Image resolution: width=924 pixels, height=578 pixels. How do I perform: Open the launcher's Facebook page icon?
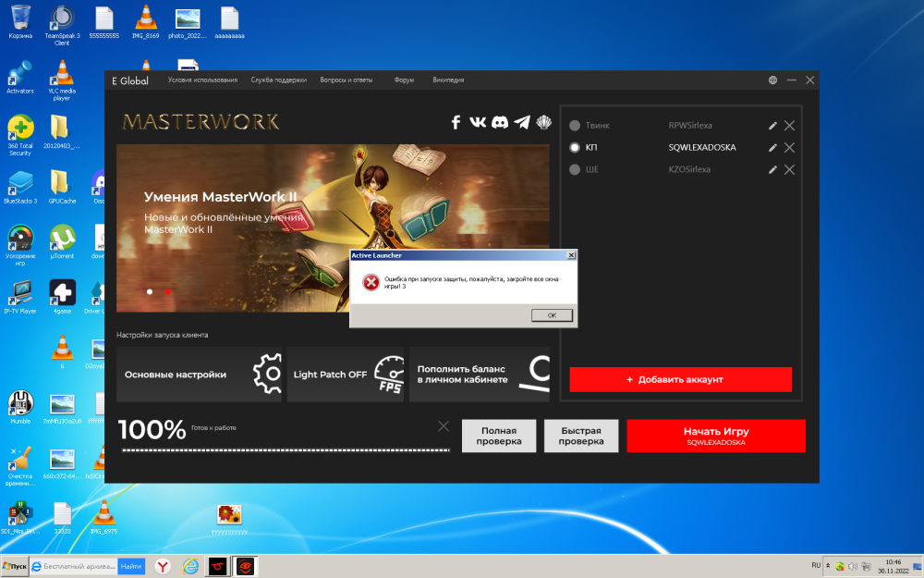pos(455,122)
